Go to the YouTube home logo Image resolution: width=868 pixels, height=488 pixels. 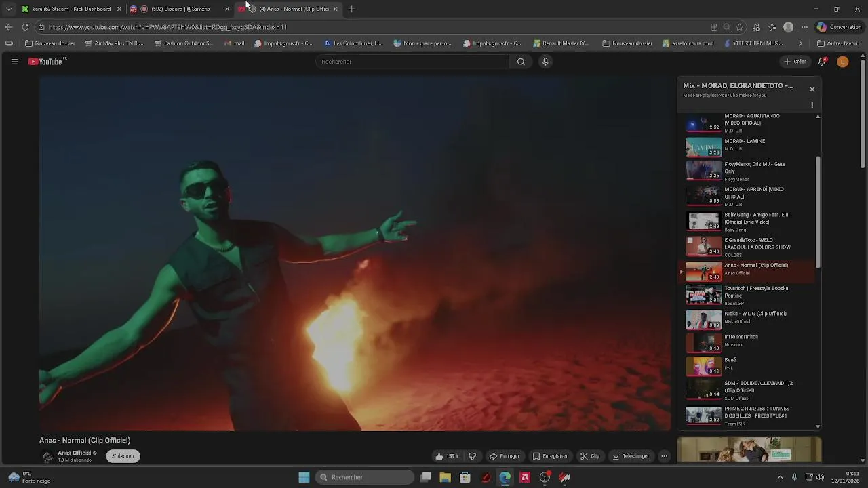47,62
